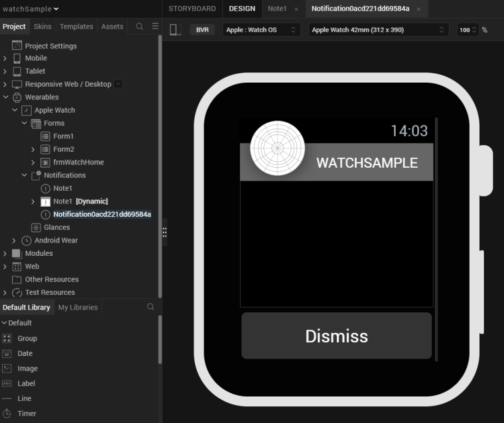
Task: Expand the Form2 node
Action: pyautogui.click(x=33, y=149)
